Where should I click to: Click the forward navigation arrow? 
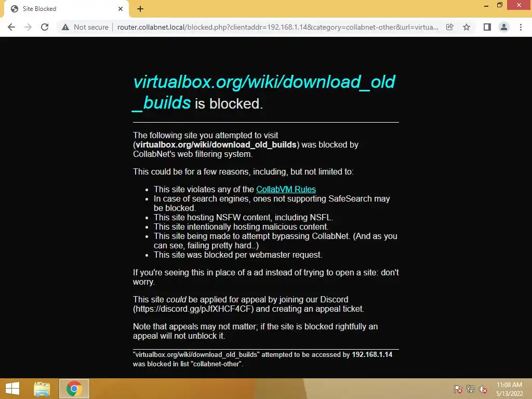tap(28, 27)
